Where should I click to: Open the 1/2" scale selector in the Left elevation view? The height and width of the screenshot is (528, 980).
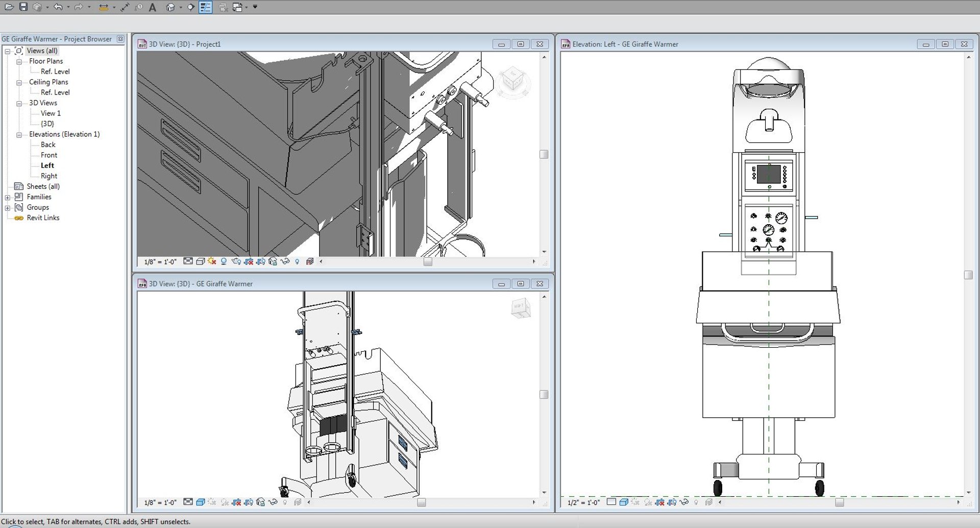click(584, 502)
